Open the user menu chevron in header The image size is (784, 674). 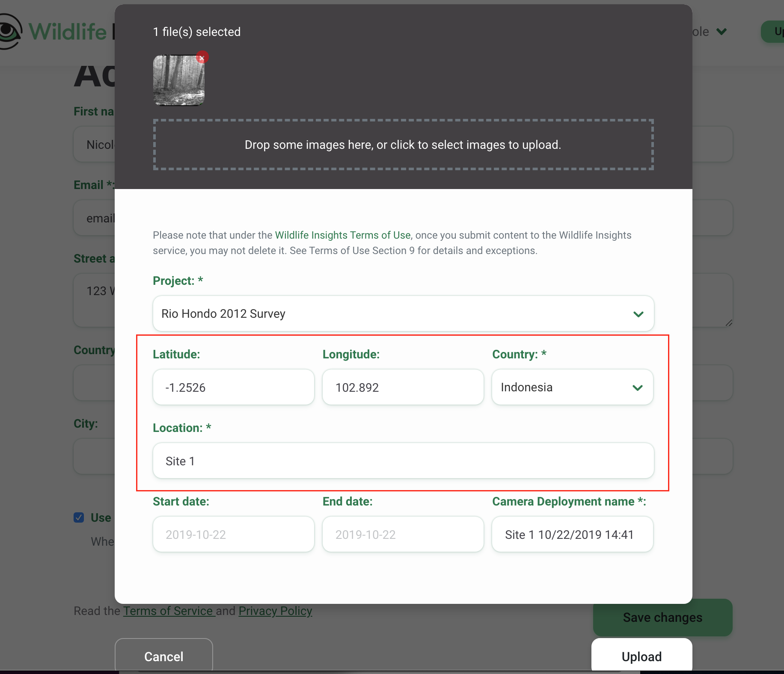[x=722, y=32]
